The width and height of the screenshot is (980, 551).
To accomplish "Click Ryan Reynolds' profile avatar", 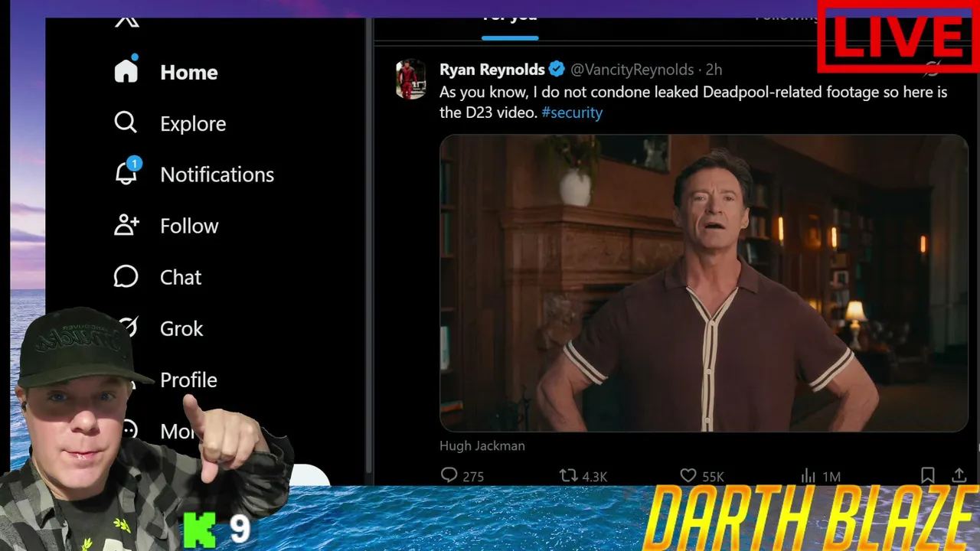I will (411, 80).
